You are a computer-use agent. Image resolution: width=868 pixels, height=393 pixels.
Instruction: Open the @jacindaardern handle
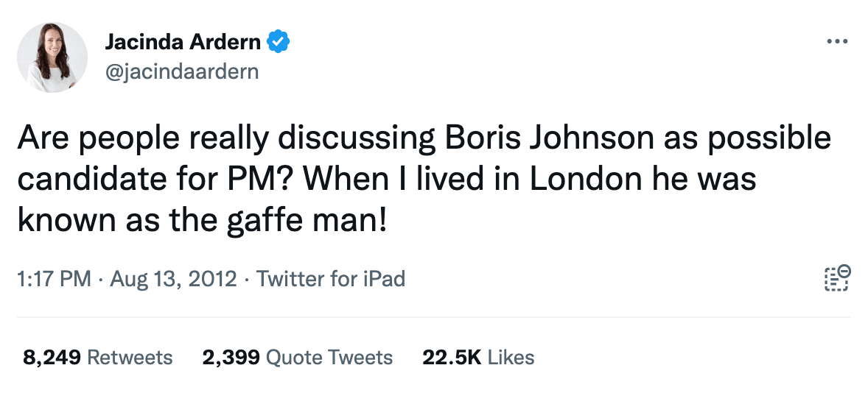(182, 71)
